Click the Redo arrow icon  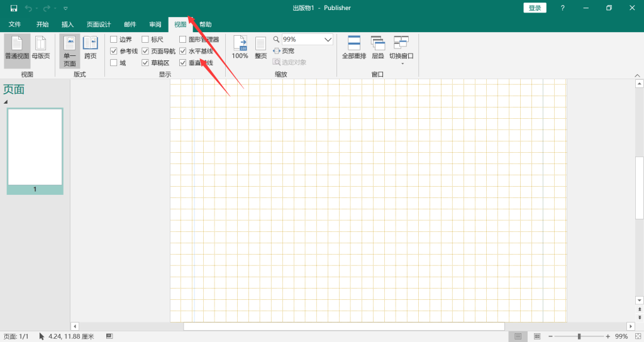[x=47, y=8]
